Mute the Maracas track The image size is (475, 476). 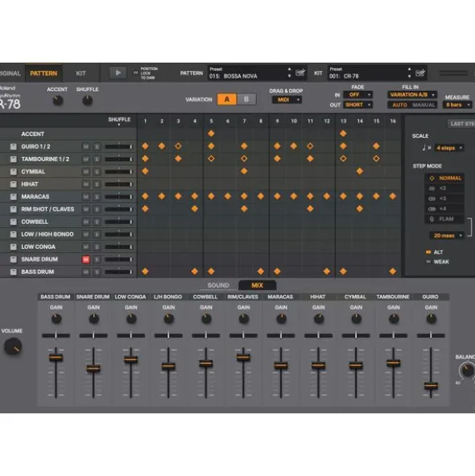coord(86,197)
